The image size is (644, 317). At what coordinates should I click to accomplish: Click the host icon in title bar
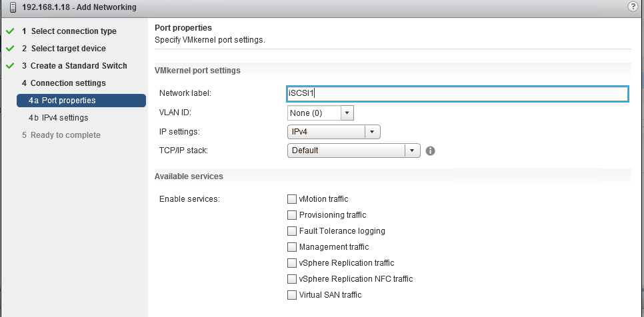pyautogui.click(x=12, y=7)
